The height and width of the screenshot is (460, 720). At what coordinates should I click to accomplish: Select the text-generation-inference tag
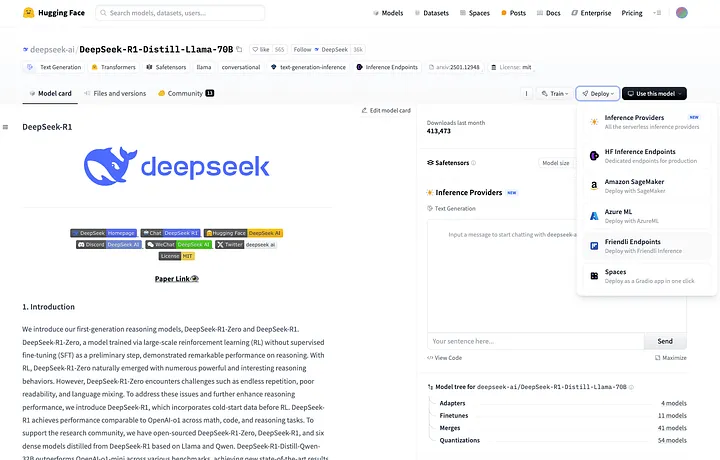click(308, 67)
